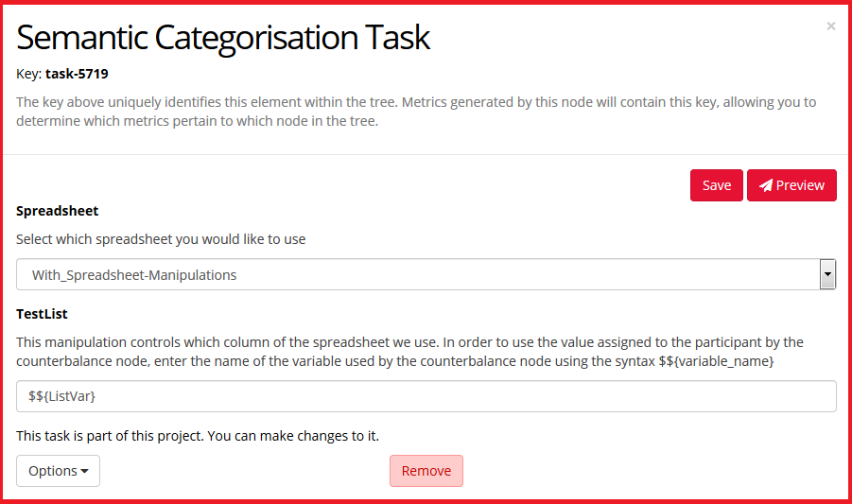
Task: Click the paper plane icon on Preview
Action: pyautogui.click(x=766, y=185)
